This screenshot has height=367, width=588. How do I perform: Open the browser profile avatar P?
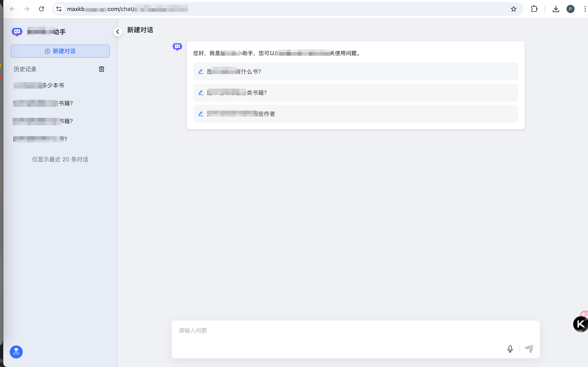tap(570, 9)
